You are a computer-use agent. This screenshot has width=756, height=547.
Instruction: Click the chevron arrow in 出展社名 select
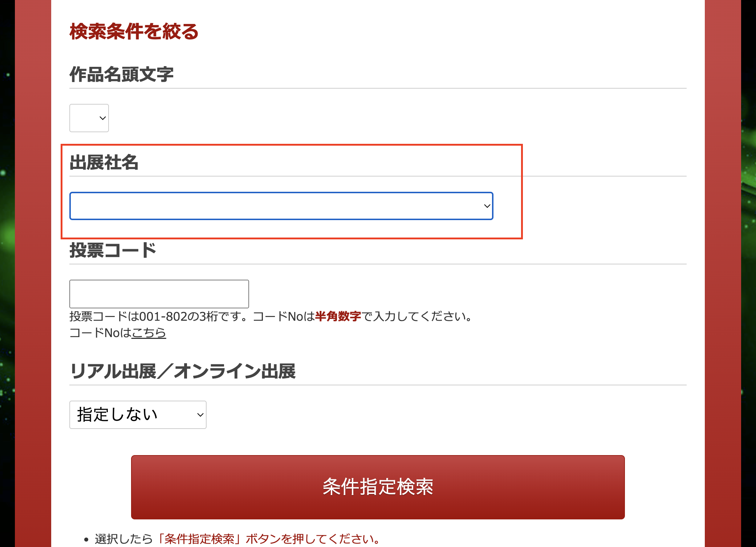[x=487, y=206]
